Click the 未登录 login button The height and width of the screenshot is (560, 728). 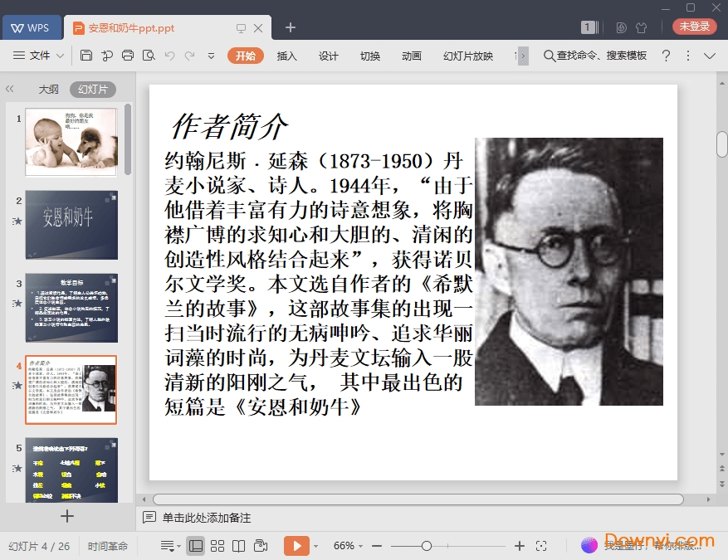tap(695, 27)
